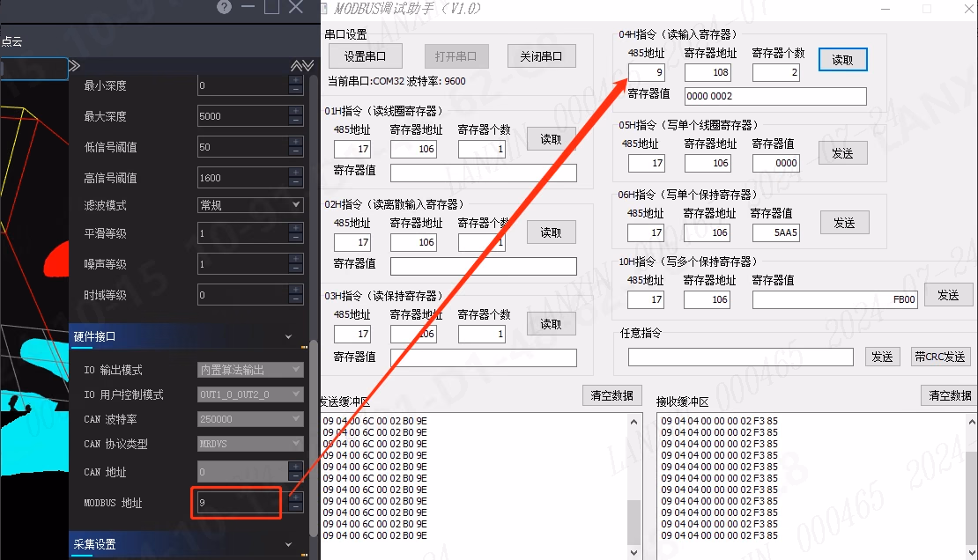
Task: Click 485地址 field in 10H指令 group
Action: pyautogui.click(x=646, y=299)
